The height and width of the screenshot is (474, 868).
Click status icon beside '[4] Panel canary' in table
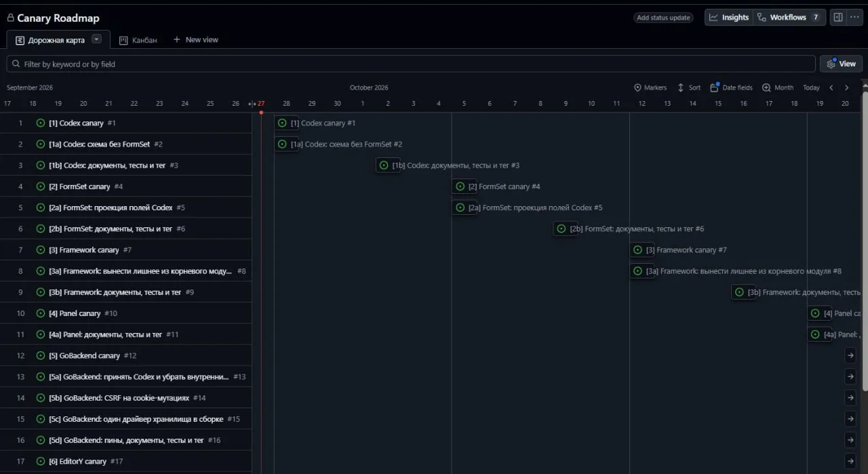pyautogui.click(x=41, y=313)
